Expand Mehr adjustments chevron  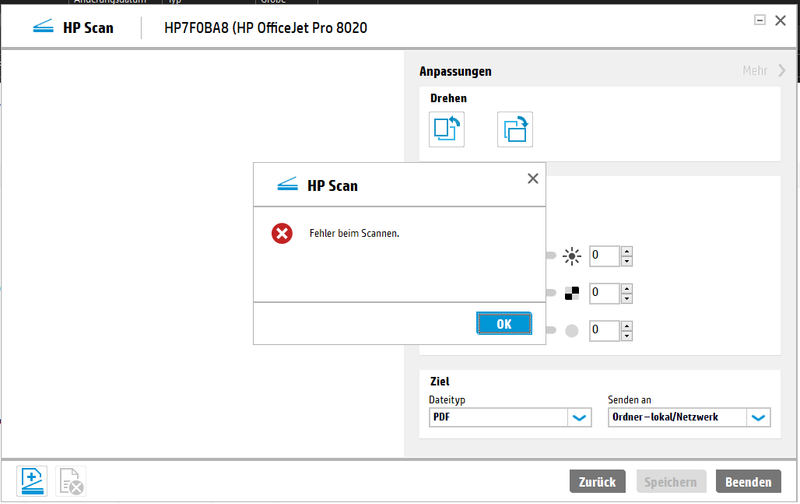(781, 71)
